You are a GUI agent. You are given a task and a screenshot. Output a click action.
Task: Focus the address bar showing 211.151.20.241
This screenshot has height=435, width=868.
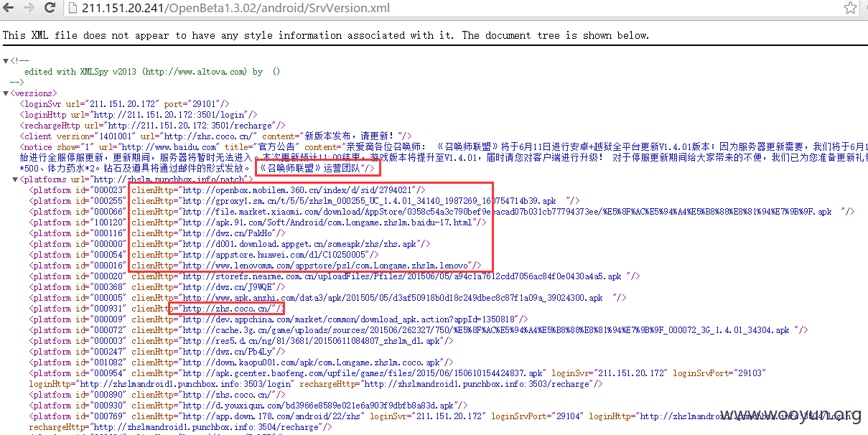pyautogui.click(x=459, y=9)
